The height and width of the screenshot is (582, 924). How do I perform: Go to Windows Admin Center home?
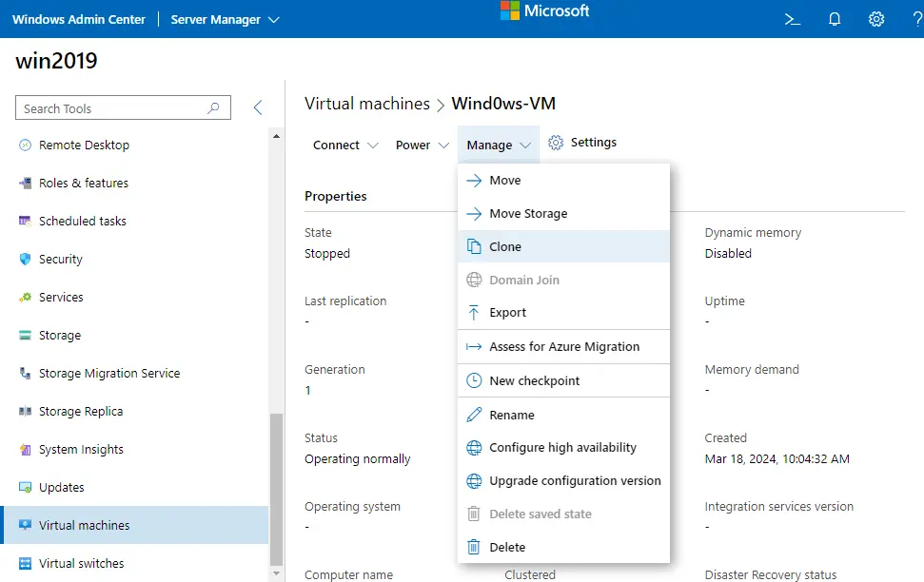pos(78,19)
